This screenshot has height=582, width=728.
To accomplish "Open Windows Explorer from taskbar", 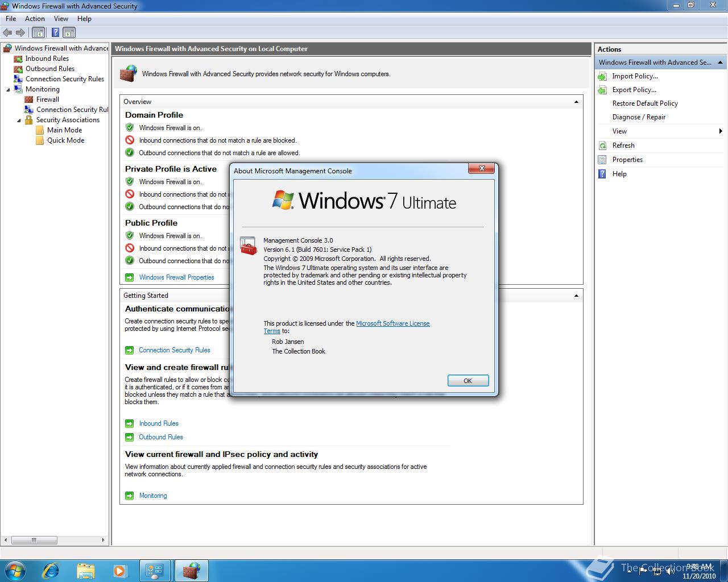I will coord(85,571).
